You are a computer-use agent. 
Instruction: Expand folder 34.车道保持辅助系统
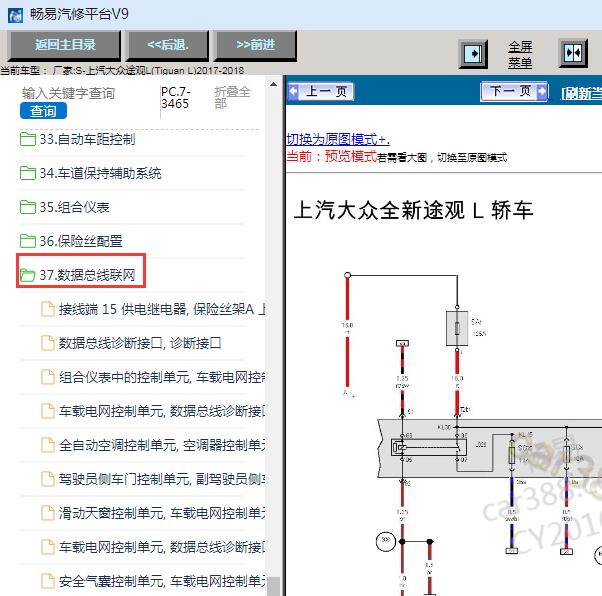click(100, 173)
